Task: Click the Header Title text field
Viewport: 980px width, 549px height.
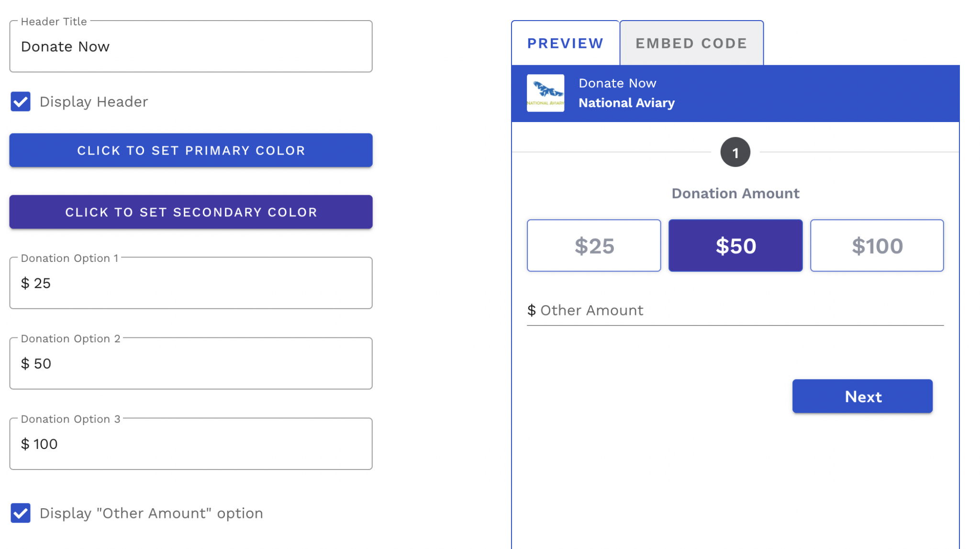Action: [190, 46]
